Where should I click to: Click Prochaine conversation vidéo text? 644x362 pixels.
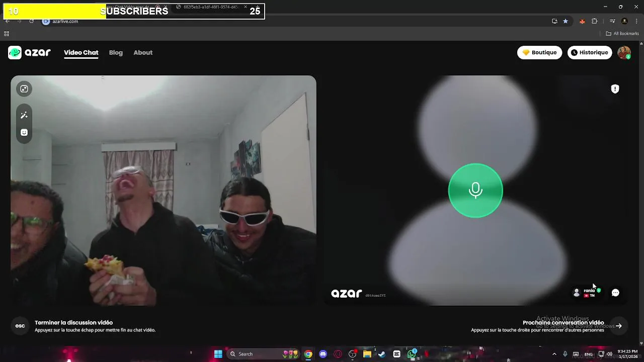pyautogui.click(x=563, y=322)
